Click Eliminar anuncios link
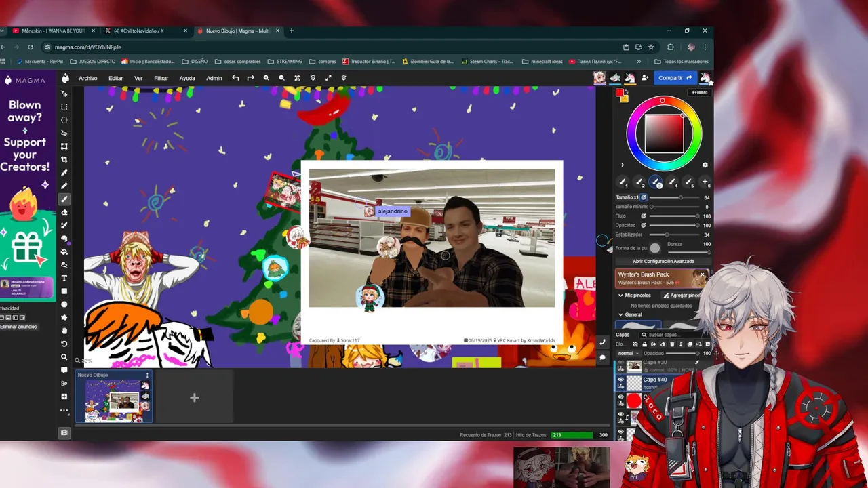Image resolution: width=868 pixels, height=488 pixels. click(19, 327)
